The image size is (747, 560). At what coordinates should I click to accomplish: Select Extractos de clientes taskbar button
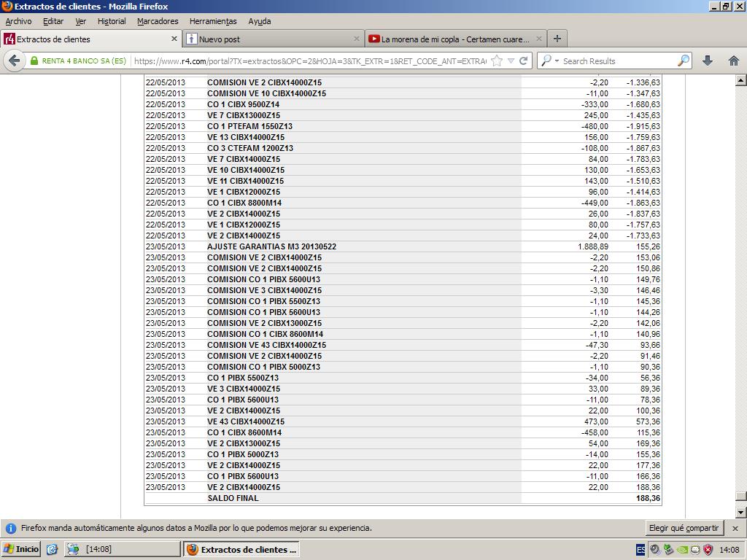click(x=241, y=549)
